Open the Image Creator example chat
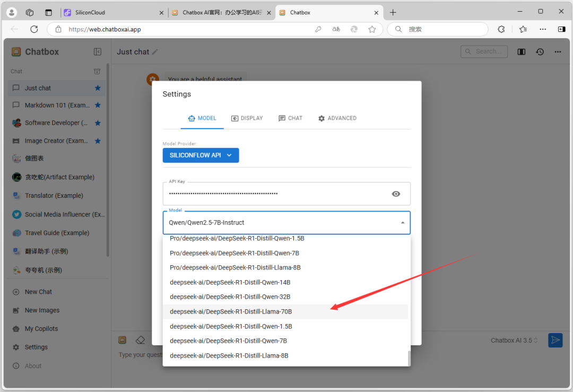The height and width of the screenshot is (392, 573). click(x=57, y=141)
